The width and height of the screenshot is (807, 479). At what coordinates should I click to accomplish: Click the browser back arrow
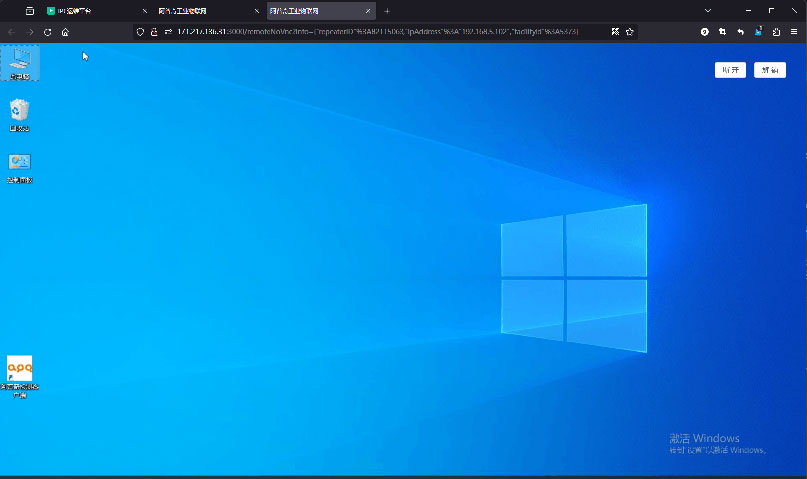pyautogui.click(x=11, y=32)
